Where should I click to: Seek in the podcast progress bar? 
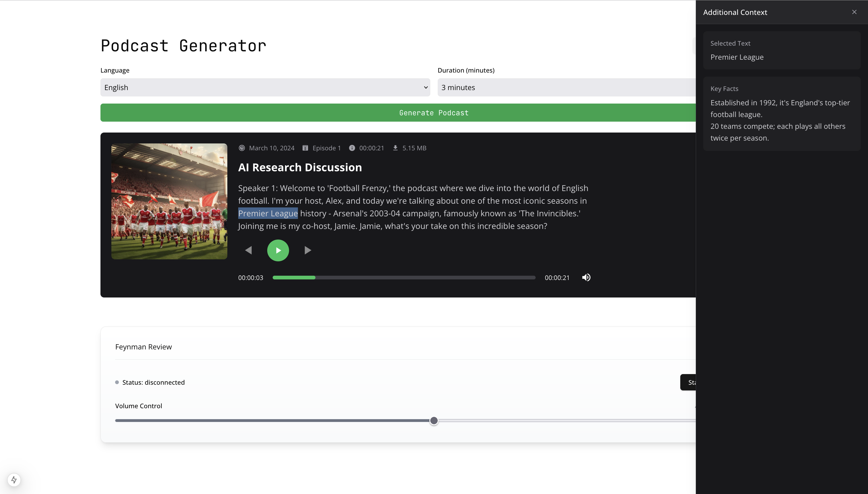[404, 277]
